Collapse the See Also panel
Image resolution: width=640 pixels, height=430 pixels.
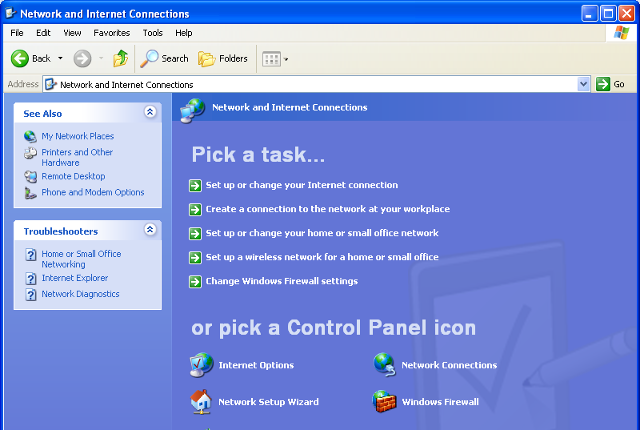(x=150, y=111)
